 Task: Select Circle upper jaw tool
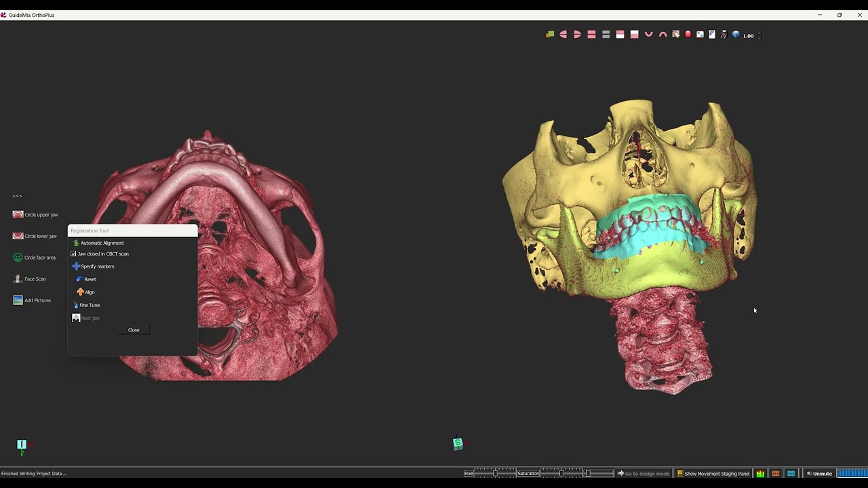click(35, 214)
